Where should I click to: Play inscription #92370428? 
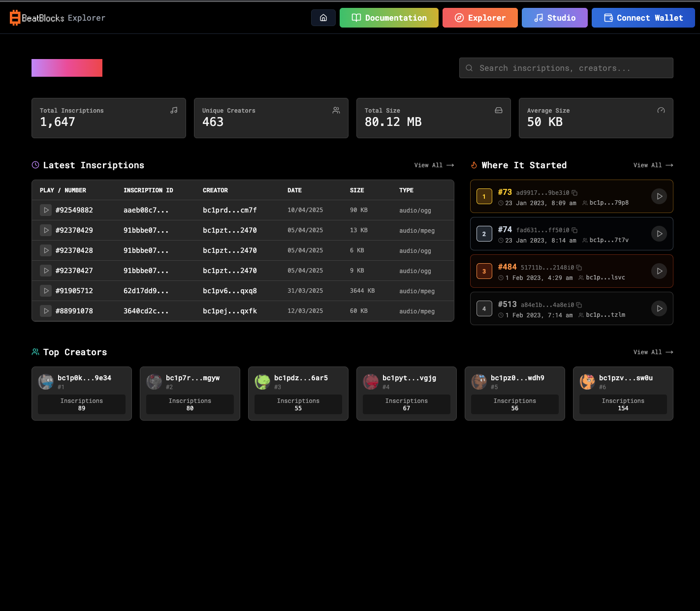click(46, 250)
